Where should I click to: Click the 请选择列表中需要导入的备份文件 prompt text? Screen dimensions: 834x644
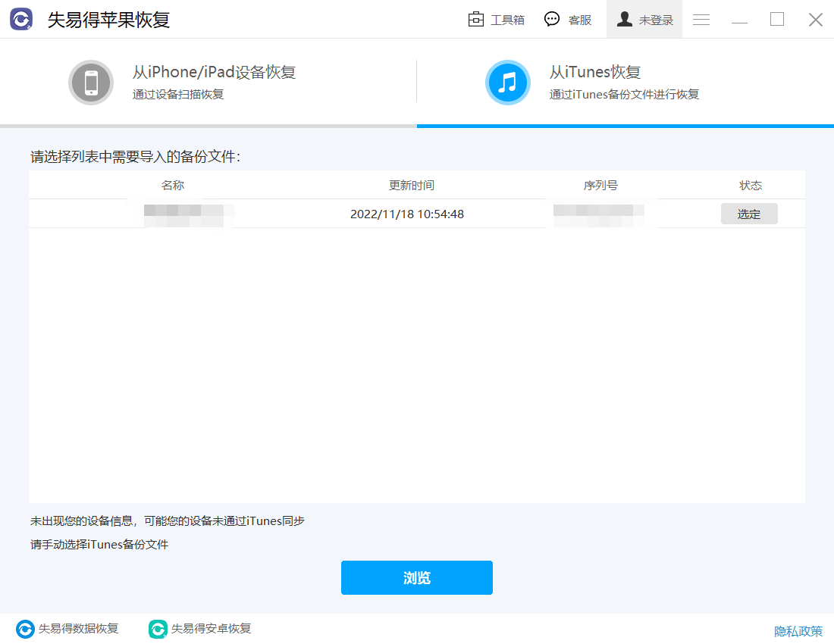[x=135, y=157]
